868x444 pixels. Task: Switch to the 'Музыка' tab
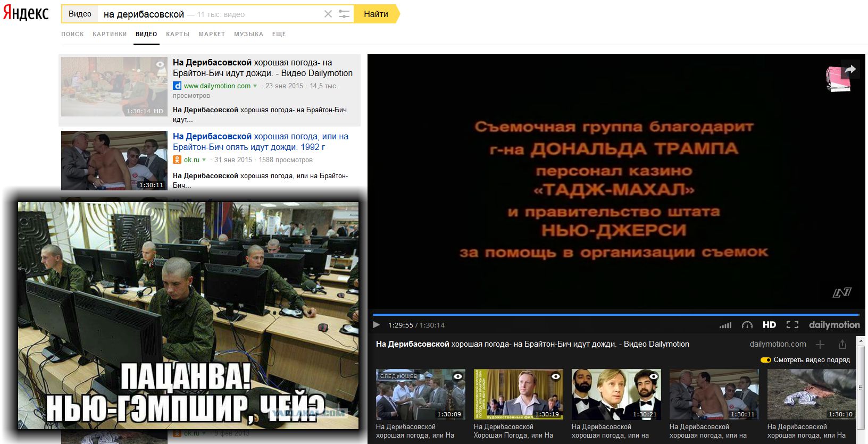point(248,34)
